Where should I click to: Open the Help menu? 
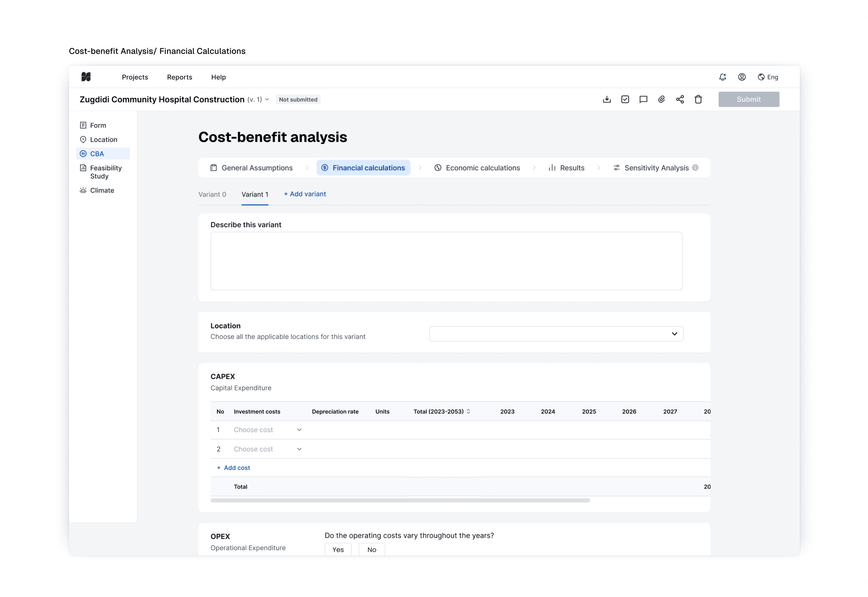click(x=218, y=77)
